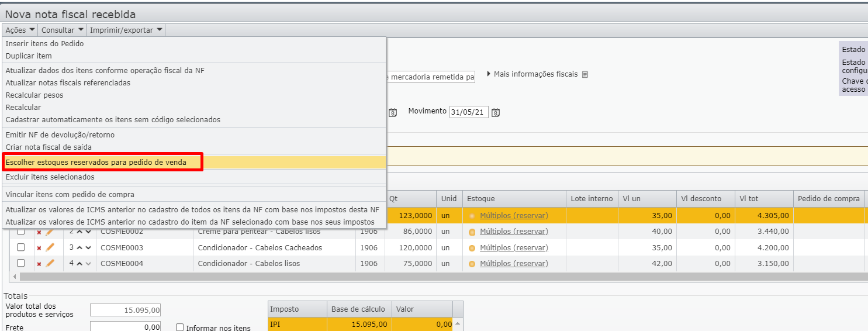
Task: Click field showing mercadoria remetida pa
Action: tap(431, 77)
